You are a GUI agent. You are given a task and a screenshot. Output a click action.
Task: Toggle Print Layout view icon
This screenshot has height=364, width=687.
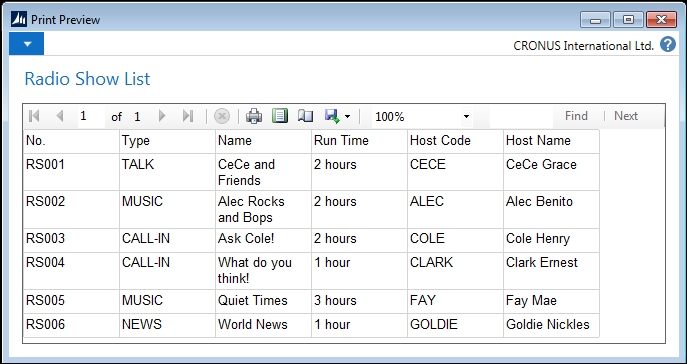coord(280,116)
